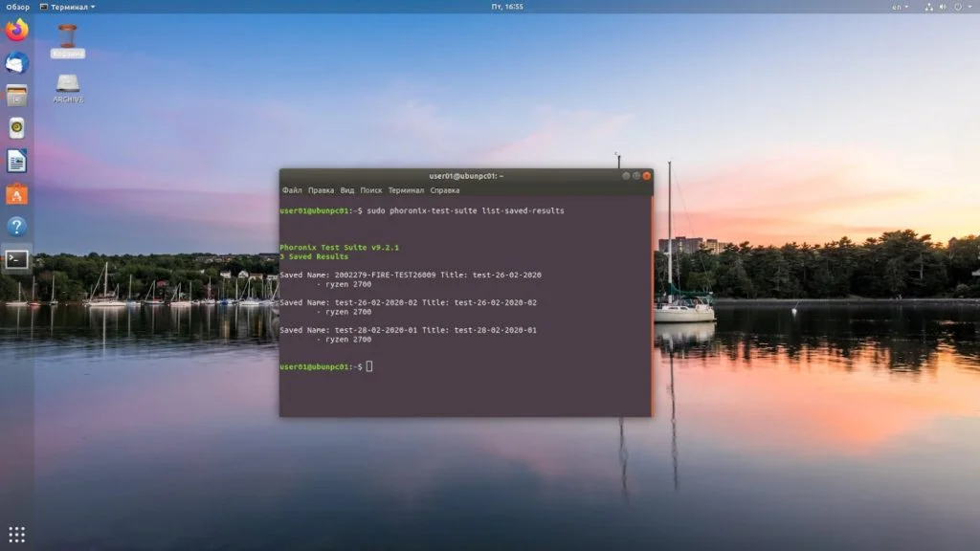Click the terminal prompt cursor line
The image size is (980, 551).
click(x=369, y=367)
